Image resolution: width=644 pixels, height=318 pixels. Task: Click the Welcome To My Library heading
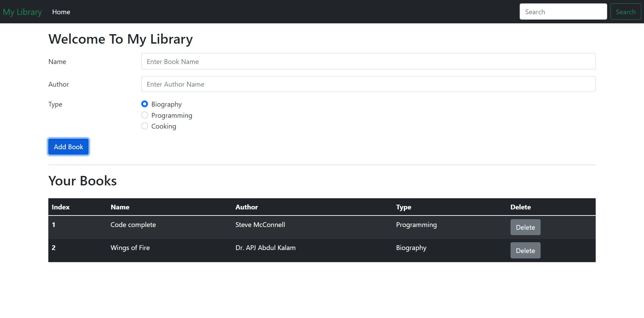click(x=121, y=39)
